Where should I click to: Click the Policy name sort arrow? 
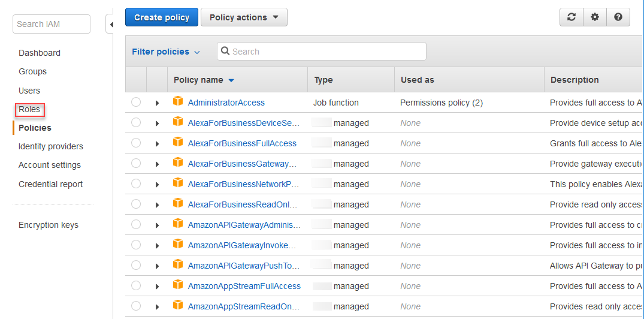coord(231,80)
